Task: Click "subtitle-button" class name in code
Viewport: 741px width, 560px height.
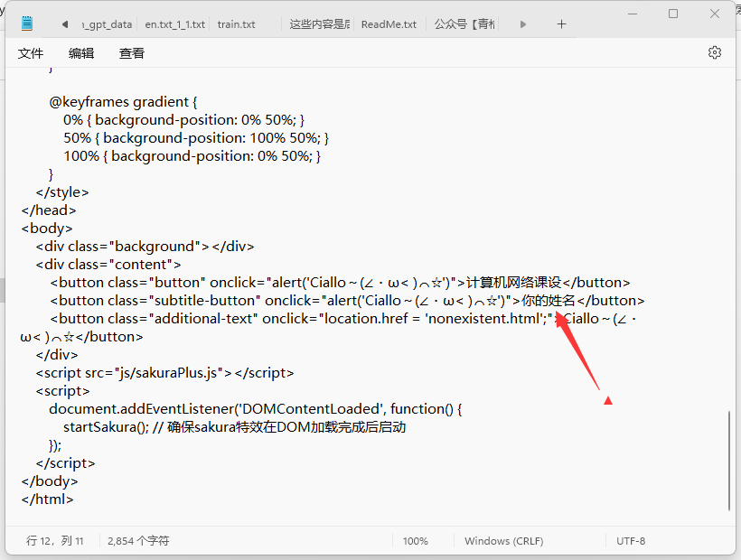Action: (x=205, y=301)
